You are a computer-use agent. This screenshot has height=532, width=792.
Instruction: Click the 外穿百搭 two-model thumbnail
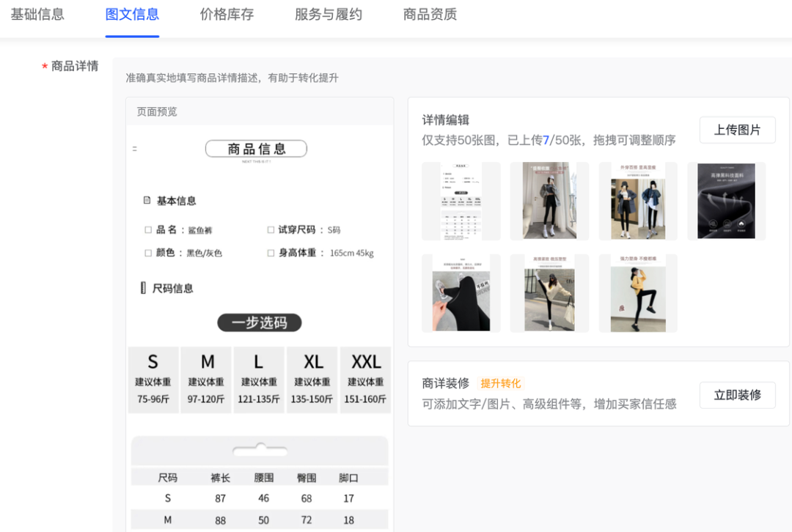coord(638,201)
